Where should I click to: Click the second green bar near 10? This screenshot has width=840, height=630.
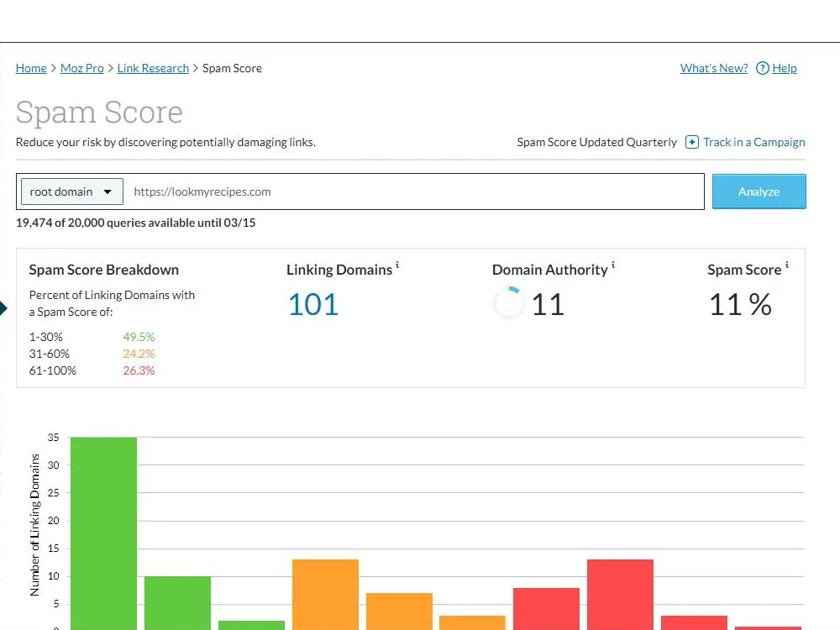tap(177, 602)
